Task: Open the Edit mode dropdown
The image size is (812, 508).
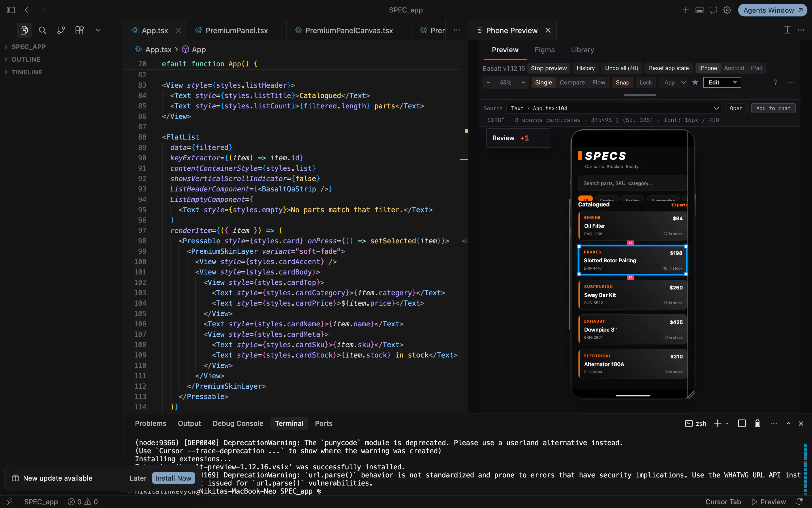Action: point(722,83)
